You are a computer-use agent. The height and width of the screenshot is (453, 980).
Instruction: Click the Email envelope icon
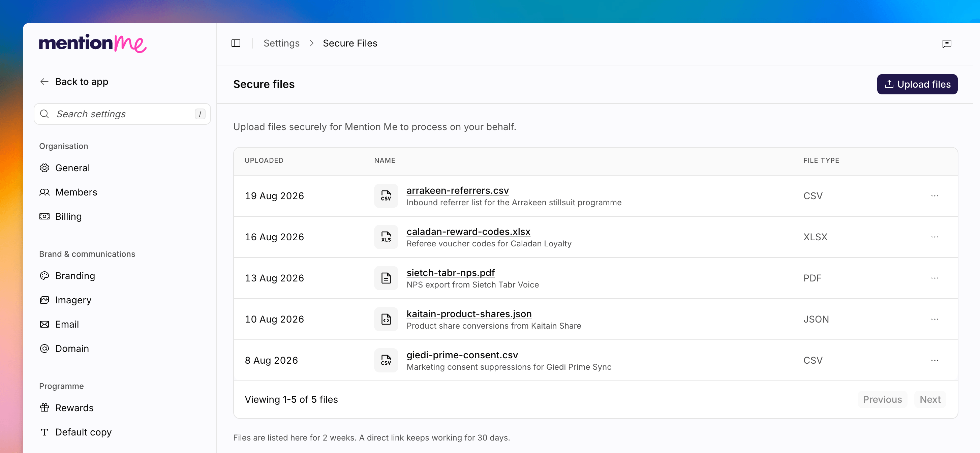44,325
